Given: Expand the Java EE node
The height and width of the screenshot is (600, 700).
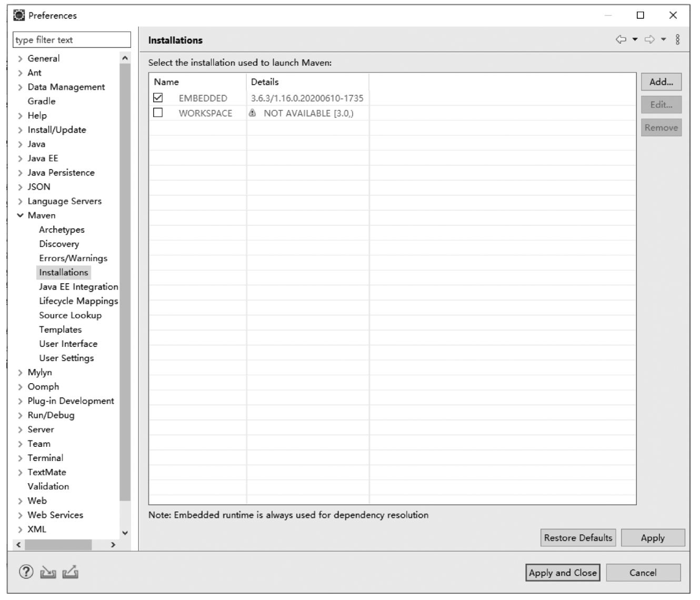Looking at the screenshot, I should click(20, 158).
